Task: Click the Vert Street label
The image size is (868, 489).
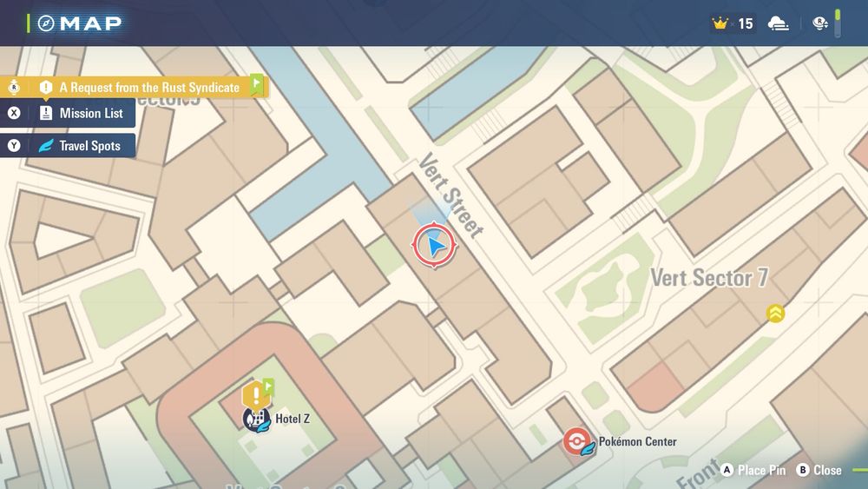Action: [x=451, y=195]
